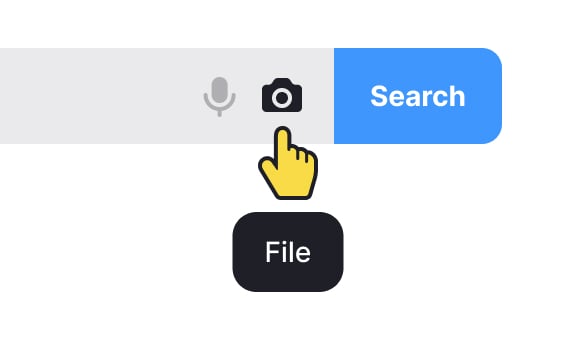Click empty search field left of microphone
576x360 pixels.
tap(99, 96)
